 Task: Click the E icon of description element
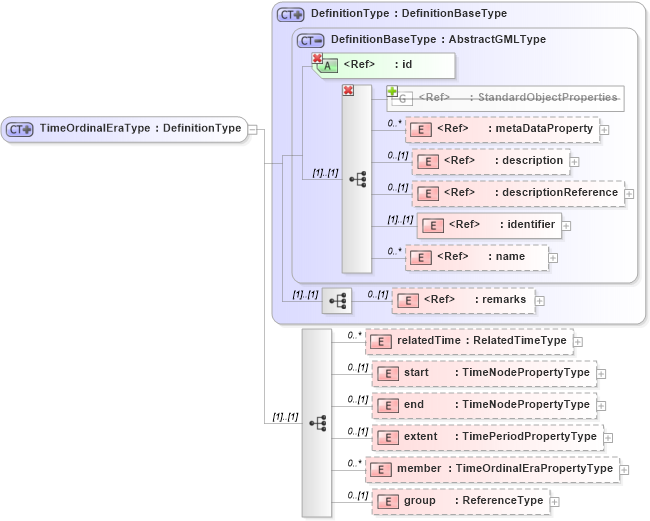tap(428, 162)
